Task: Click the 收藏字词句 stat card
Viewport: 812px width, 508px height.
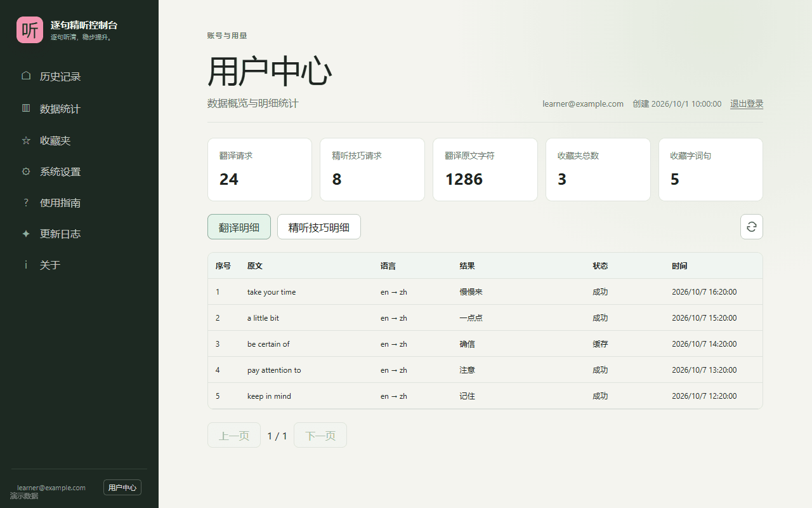Action: 710,170
